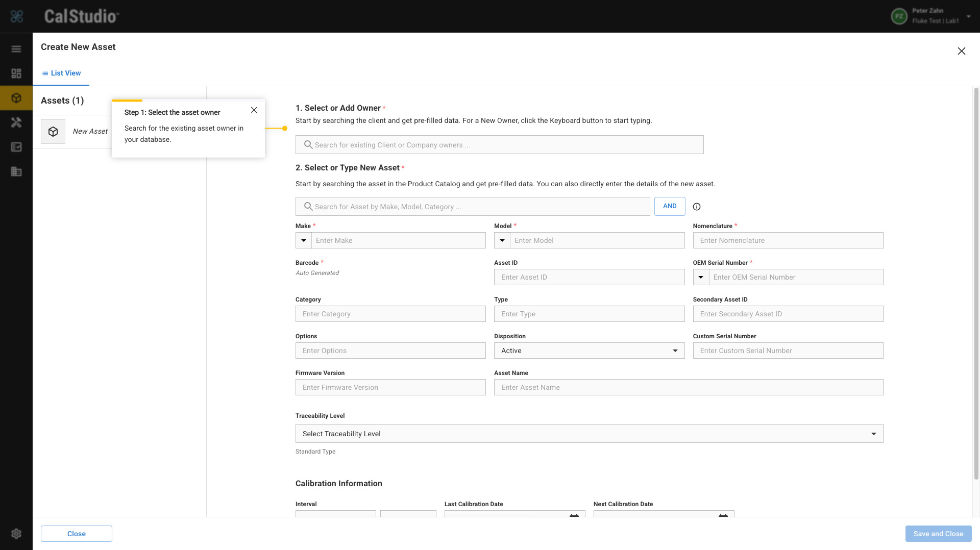Click the Close button at bottom
Image resolution: width=980 pixels, height=550 pixels.
pos(77,534)
